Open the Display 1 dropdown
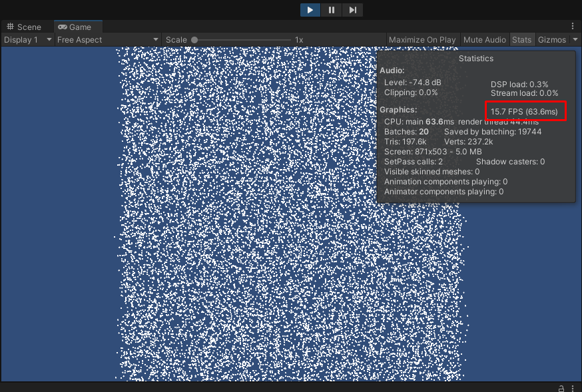Image resolution: width=582 pixels, height=392 pixels. coord(27,40)
